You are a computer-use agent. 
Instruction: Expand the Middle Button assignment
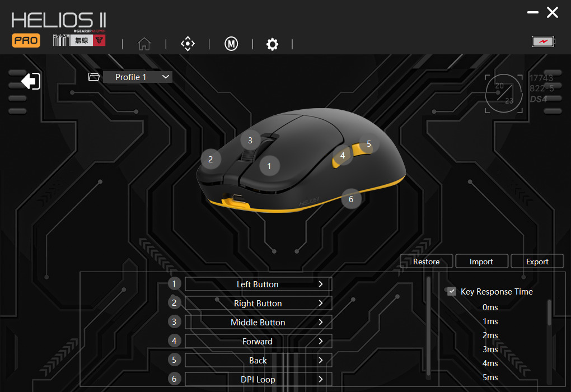tap(258, 322)
